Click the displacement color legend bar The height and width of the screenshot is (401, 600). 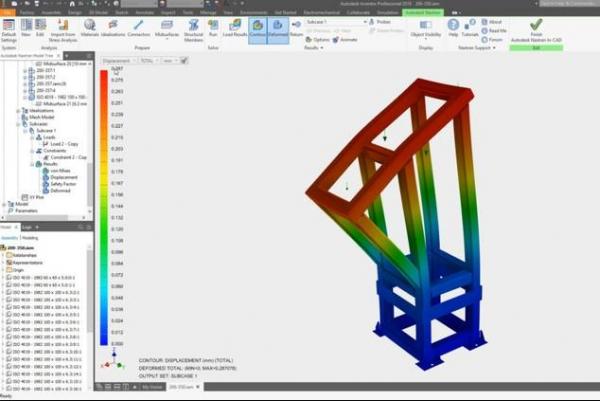(104, 200)
